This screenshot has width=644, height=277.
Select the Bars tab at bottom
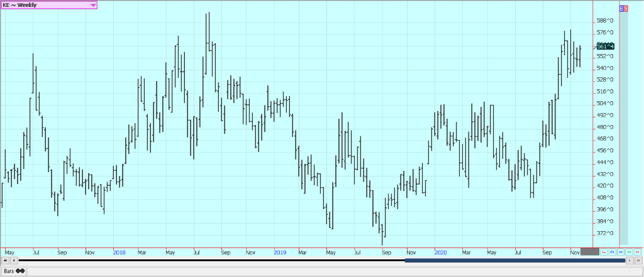point(14,271)
